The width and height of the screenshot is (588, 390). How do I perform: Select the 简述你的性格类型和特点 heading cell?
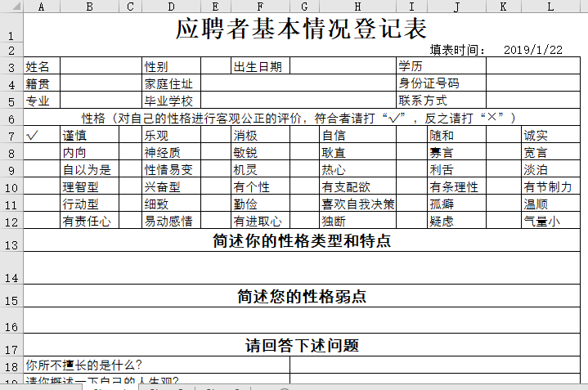click(x=302, y=241)
